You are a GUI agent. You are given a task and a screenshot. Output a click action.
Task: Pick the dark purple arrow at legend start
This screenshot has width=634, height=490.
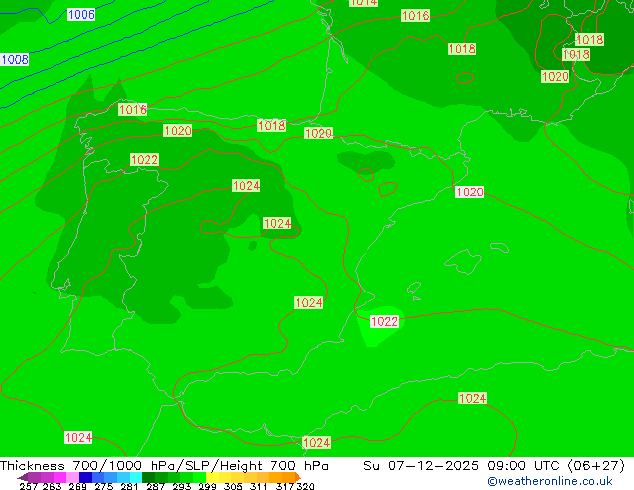click(23, 477)
